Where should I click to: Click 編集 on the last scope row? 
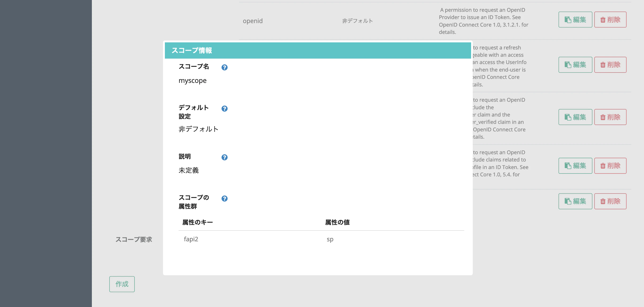coord(575,201)
